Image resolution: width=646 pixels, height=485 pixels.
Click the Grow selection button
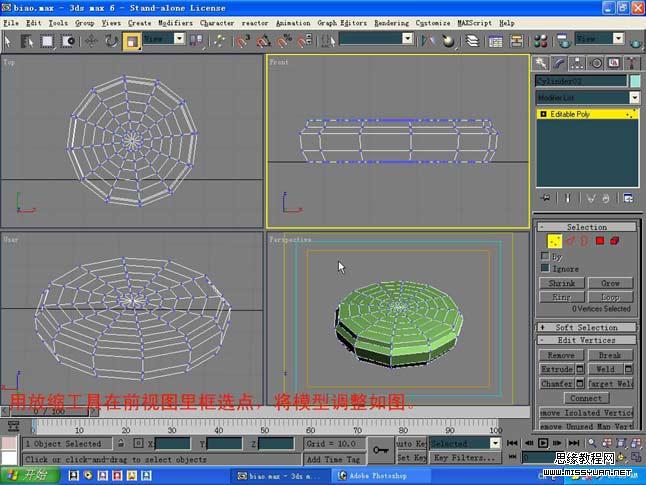click(611, 283)
